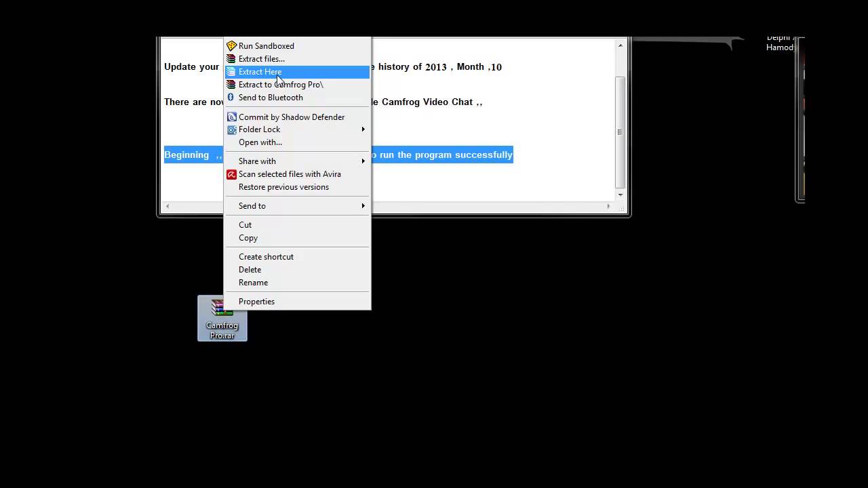The height and width of the screenshot is (488, 868).
Task: Expand the Folder Lock submenu
Action: (298, 129)
